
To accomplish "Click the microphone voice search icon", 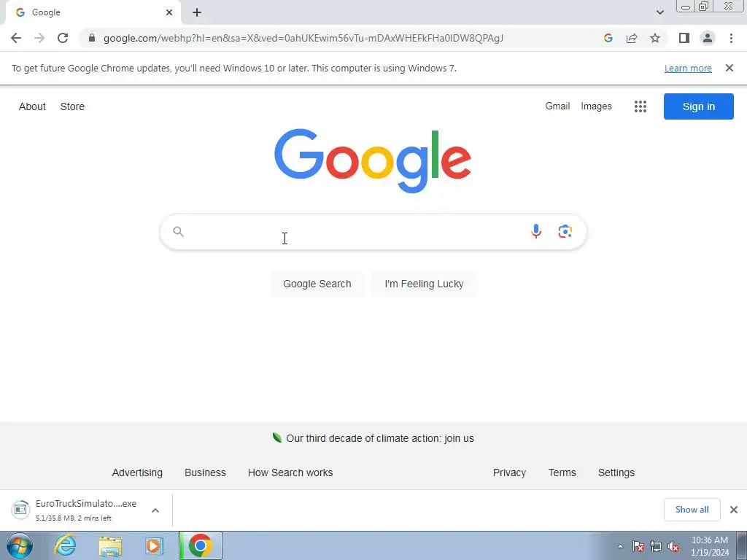I will pos(536,231).
